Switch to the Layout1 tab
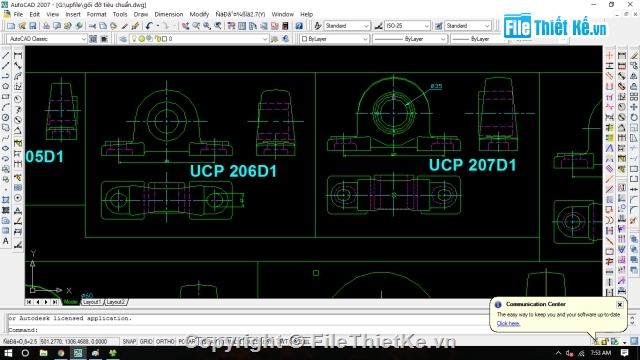Image resolution: width=640 pixels, height=360 pixels. tap(92, 302)
